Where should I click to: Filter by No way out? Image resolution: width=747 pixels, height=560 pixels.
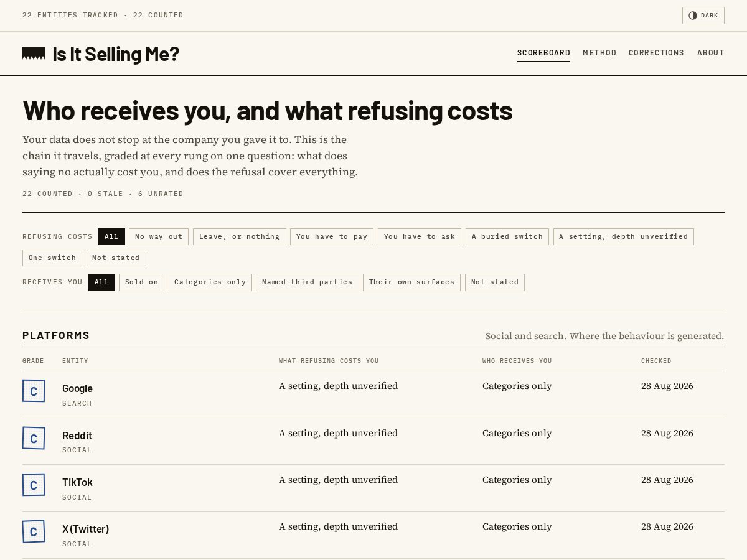[x=159, y=236]
